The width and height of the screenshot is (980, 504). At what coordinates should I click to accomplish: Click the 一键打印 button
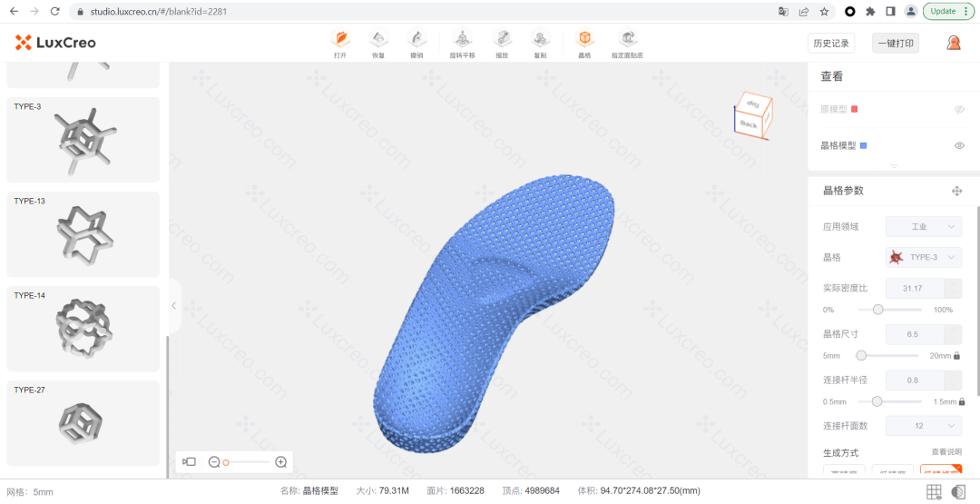896,44
